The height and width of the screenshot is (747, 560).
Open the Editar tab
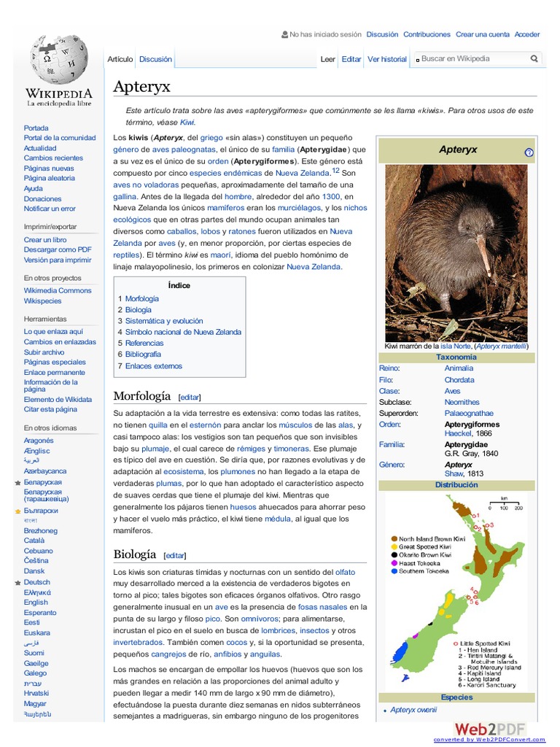pos(351,59)
